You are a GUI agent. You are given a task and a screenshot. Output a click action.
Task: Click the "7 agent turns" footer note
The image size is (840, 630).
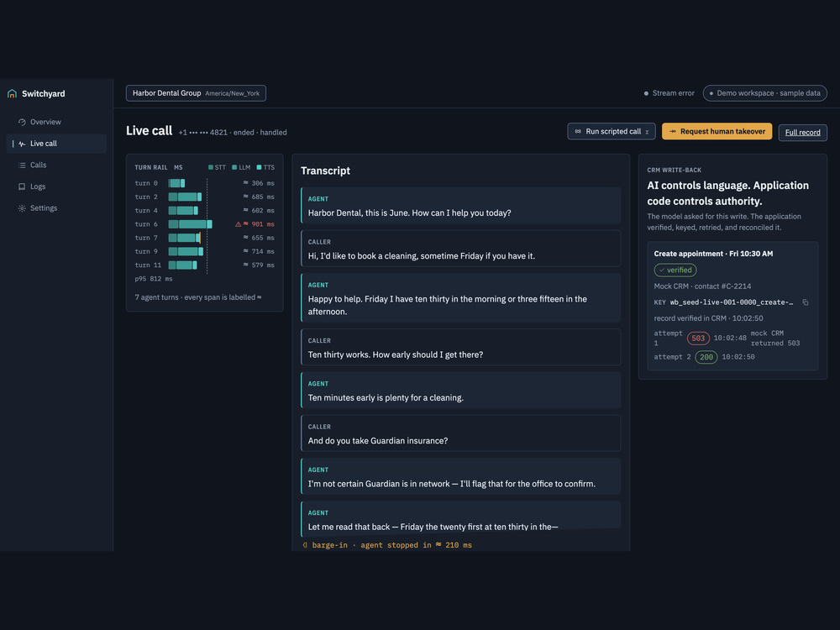pyautogui.click(x=197, y=297)
